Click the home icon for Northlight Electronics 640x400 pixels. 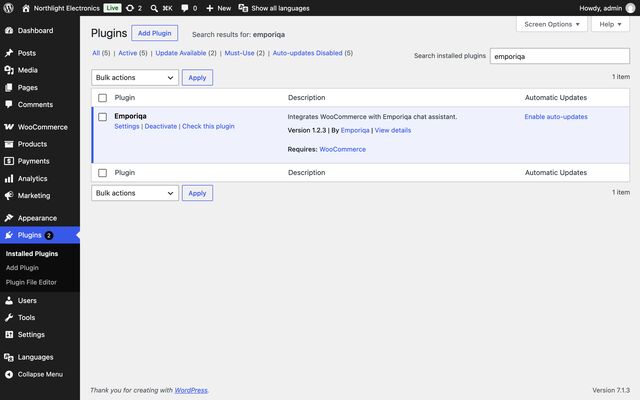[26, 8]
